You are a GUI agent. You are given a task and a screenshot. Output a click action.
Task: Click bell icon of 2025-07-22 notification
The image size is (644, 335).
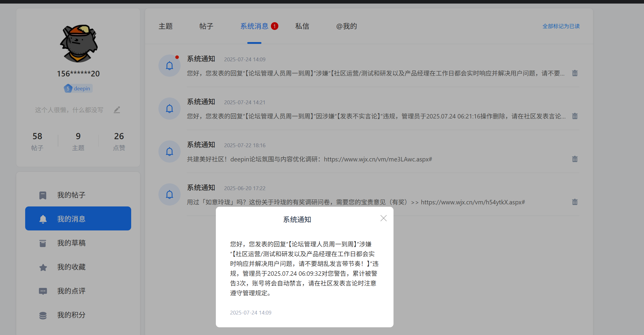click(169, 151)
